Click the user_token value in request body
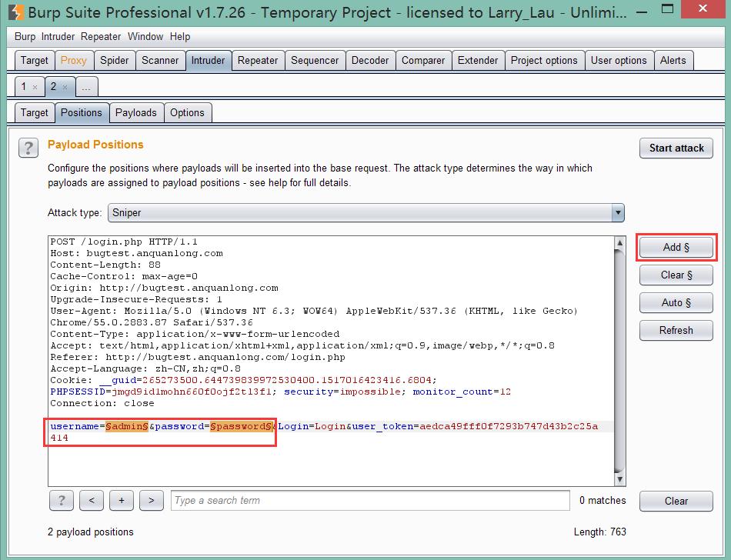The width and height of the screenshot is (731, 560). pyautogui.click(x=324, y=432)
